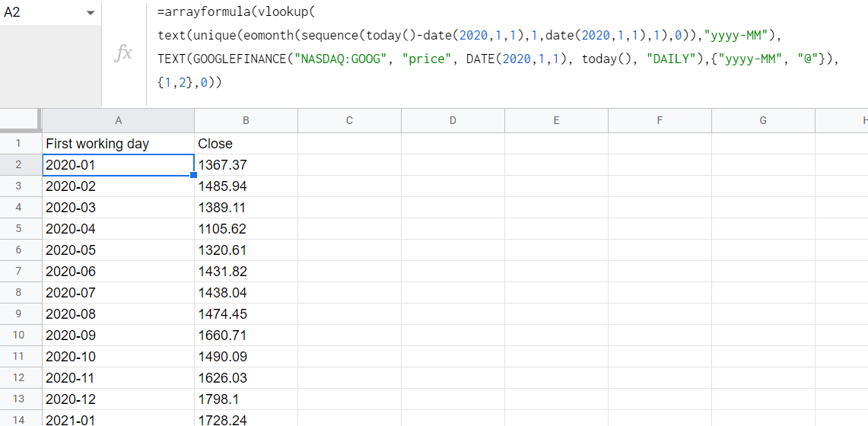Select row 5 header

(x=21, y=228)
